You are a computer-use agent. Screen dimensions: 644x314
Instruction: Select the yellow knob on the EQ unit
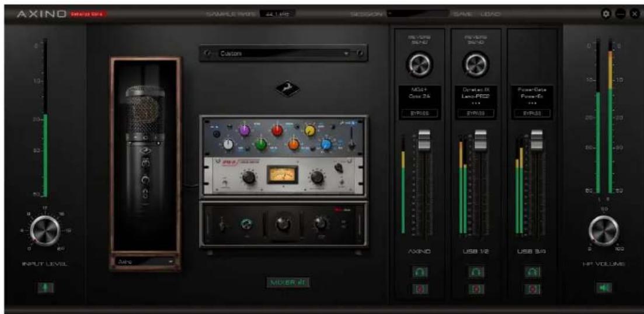coord(309,130)
